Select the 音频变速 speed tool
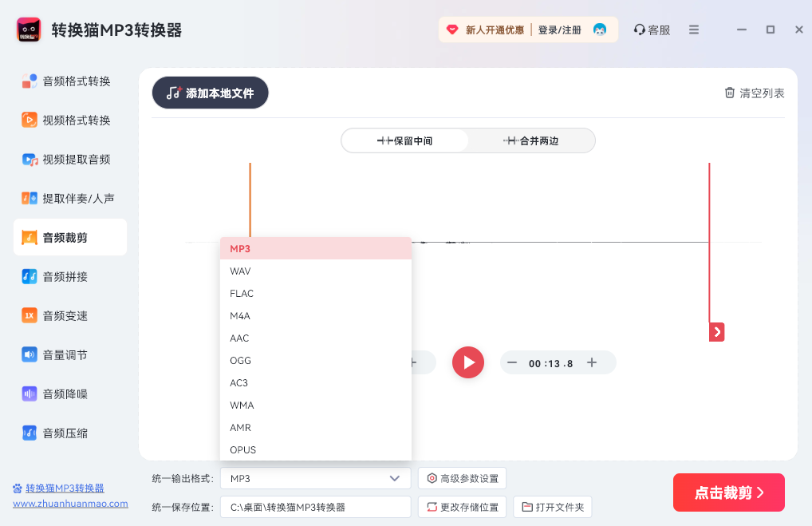Image resolution: width=812 pixels, height=526 pixels. (70, 315)
